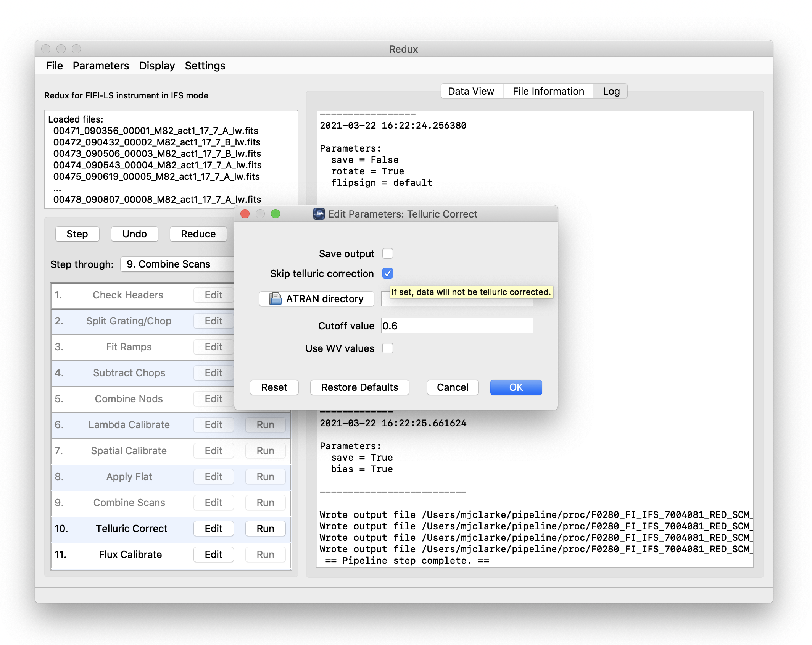
Task: Click Restore Defaults in the dialog
Action: point(359,387)
